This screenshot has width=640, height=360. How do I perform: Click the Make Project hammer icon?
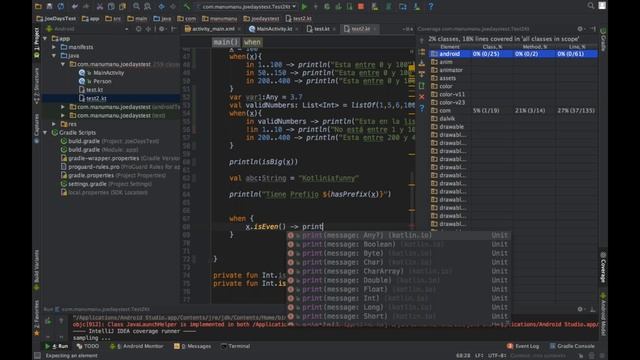click(x=187, y=6)
